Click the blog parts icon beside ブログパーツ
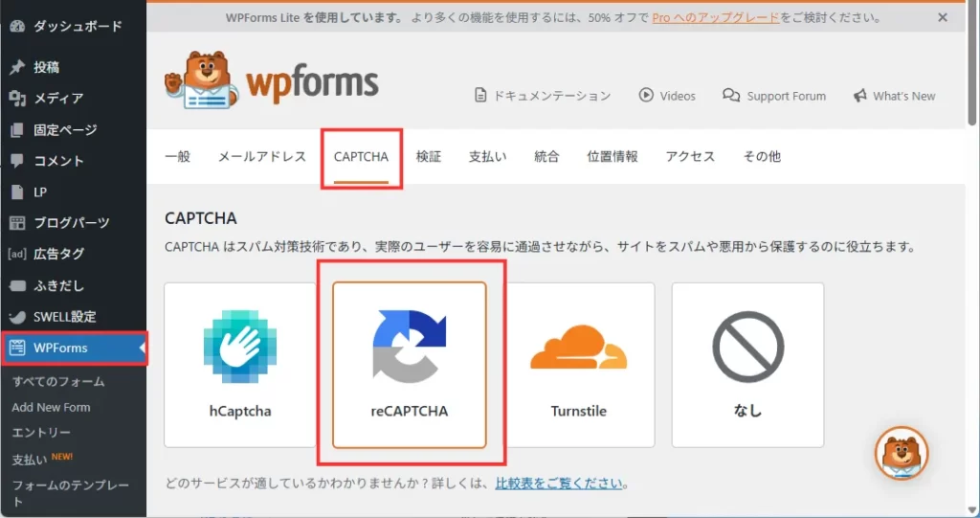Image resolution: width=980 pixels, height=518 pixels. [17, 223]
